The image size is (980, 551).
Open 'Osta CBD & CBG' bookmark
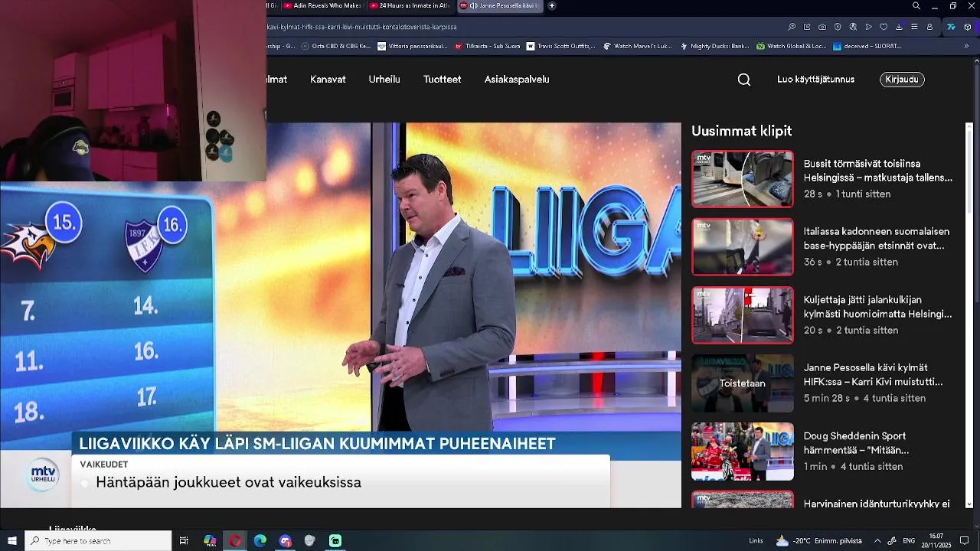click(x=335, y=46)
